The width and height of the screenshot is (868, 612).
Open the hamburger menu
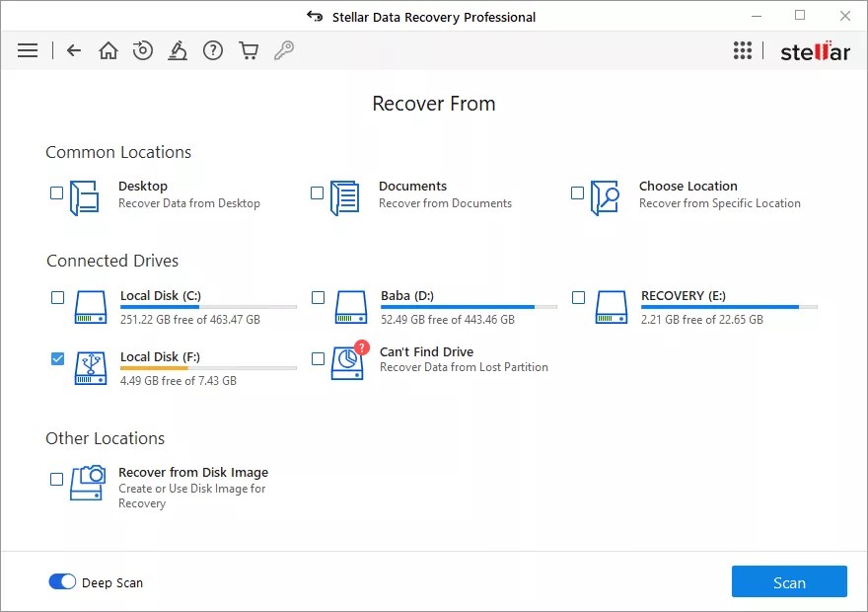pos(28,49)
